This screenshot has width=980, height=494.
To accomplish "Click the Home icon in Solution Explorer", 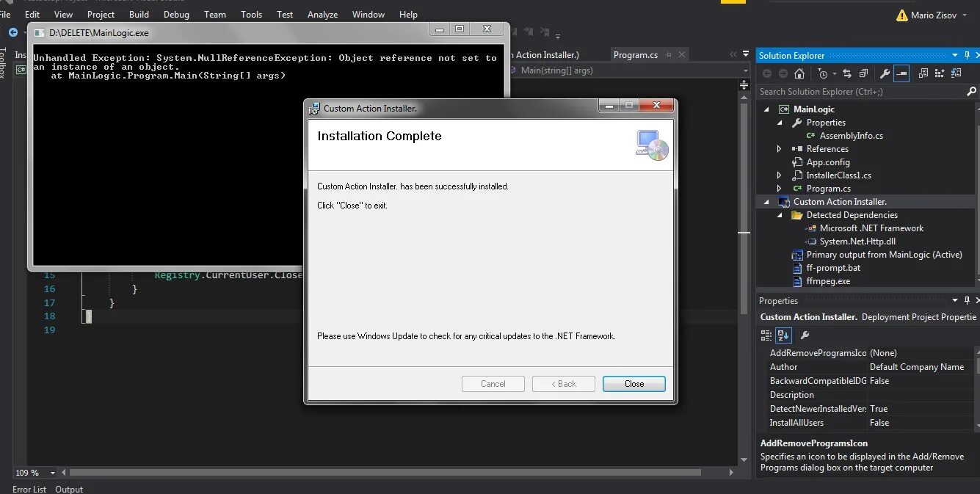I will 799,73.
